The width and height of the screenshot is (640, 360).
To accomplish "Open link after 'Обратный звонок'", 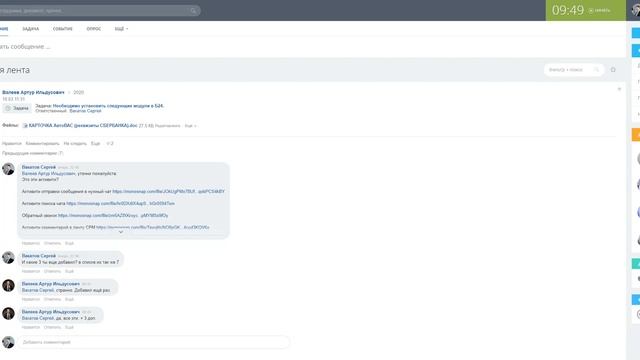I will tap(113, 216).
